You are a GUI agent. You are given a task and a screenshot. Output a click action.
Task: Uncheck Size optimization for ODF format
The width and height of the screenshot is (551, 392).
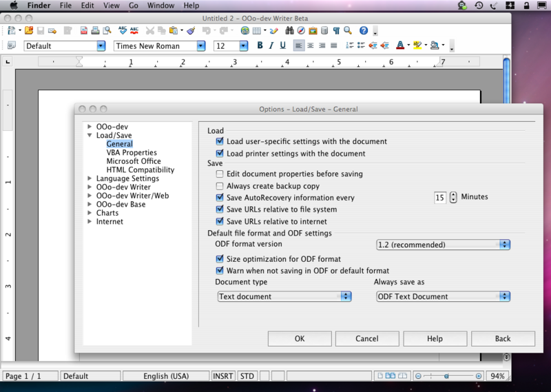click(220, 259)
